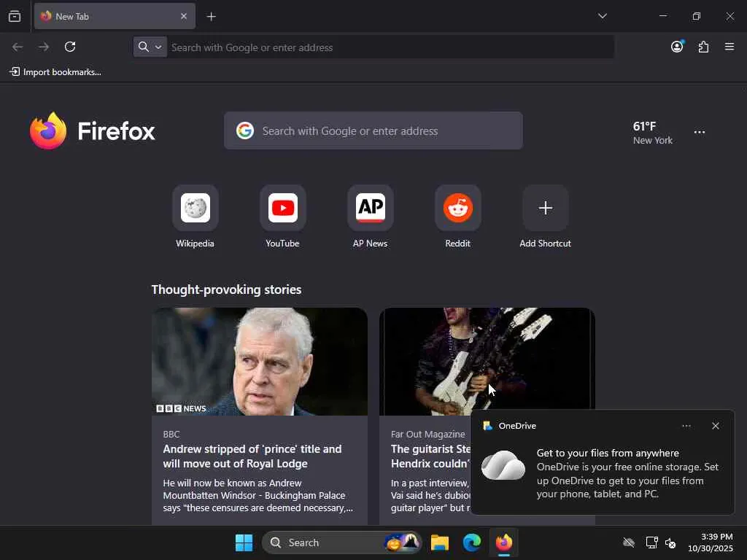Open the Firefox account icon
Viewport: 747px width, 560px height.
pos(677,47)
